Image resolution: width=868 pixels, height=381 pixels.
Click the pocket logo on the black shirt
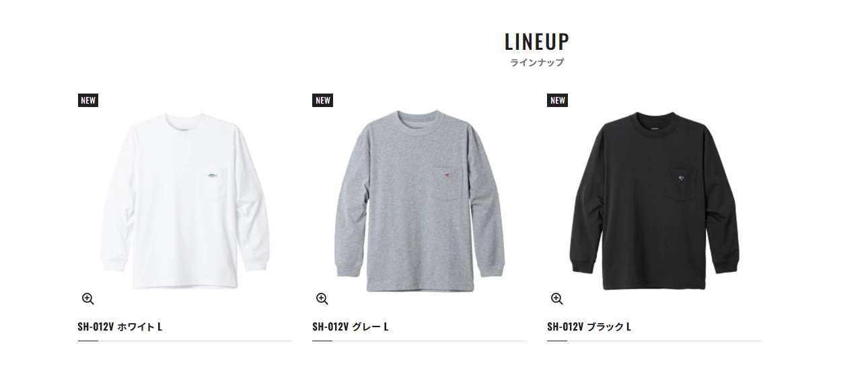click(x=680, y=177)
